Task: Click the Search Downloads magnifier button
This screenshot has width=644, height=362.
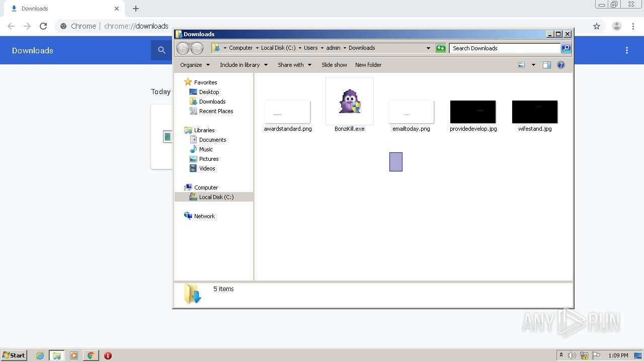Action: pos(566,48)
